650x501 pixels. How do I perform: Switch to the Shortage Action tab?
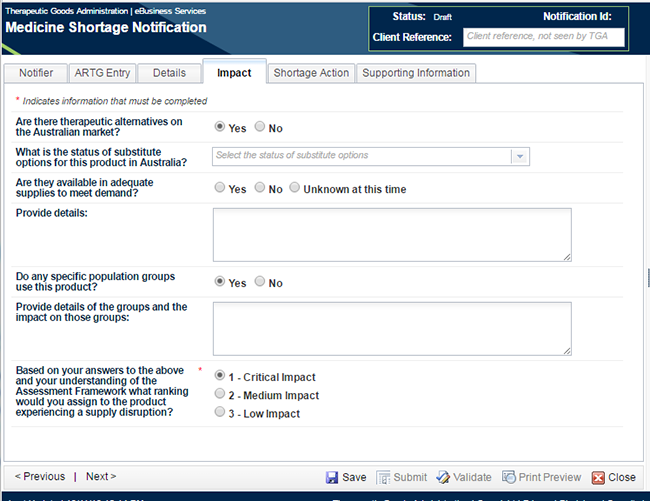[311, 73]
